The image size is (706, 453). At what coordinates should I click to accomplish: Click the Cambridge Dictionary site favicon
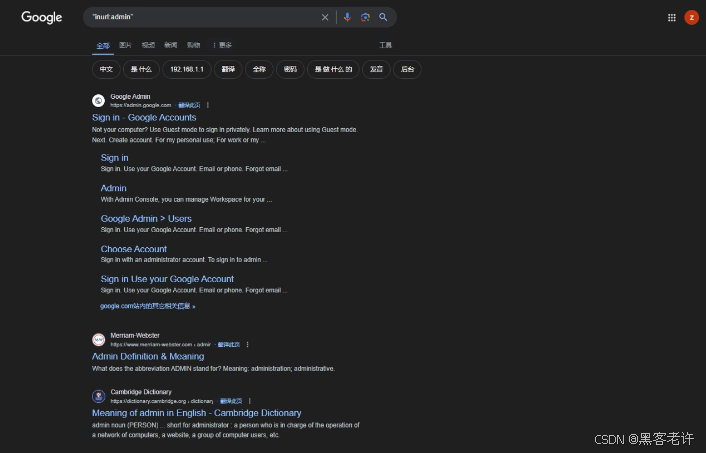[99, 396]
